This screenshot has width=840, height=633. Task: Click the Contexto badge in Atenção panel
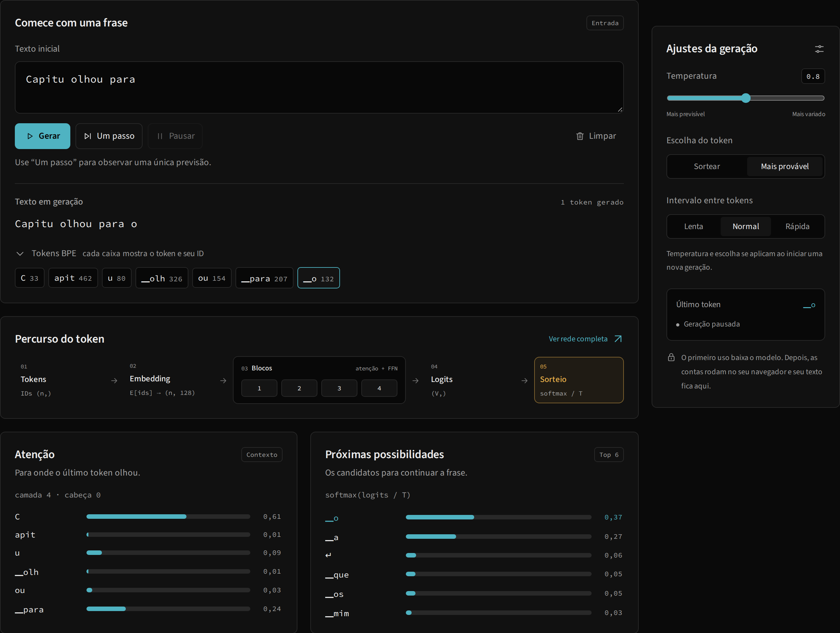262,455
